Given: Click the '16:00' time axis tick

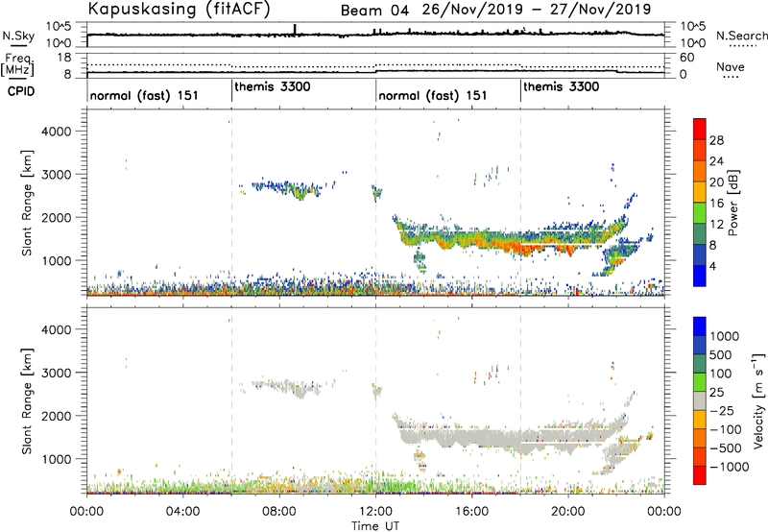Looking at the screenshot, I should [x=472, y=512].
